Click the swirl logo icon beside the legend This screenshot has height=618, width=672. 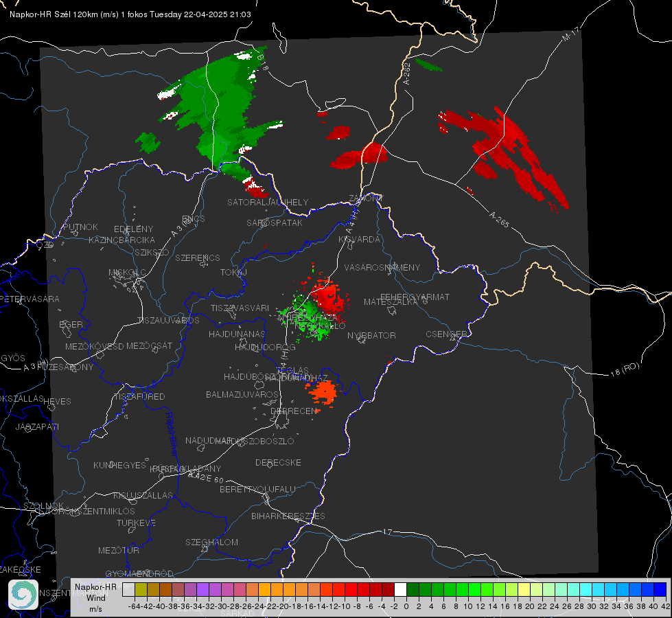point(23,595)
